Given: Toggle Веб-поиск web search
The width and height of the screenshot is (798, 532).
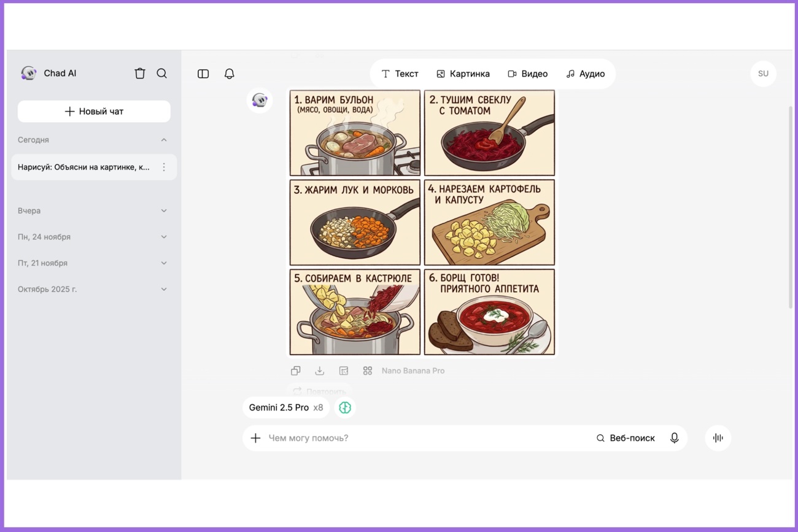Looking at the screenshot, I should (626, 438).
